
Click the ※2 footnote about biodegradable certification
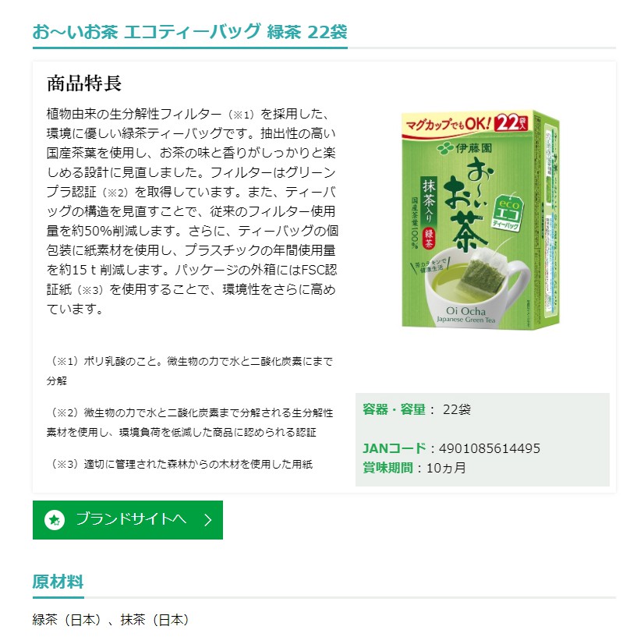(x=189, y=423)
